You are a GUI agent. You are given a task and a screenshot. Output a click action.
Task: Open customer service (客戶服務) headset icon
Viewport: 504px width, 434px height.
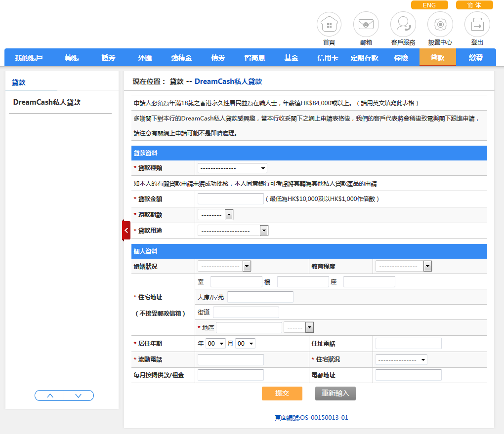click(403, 24)
